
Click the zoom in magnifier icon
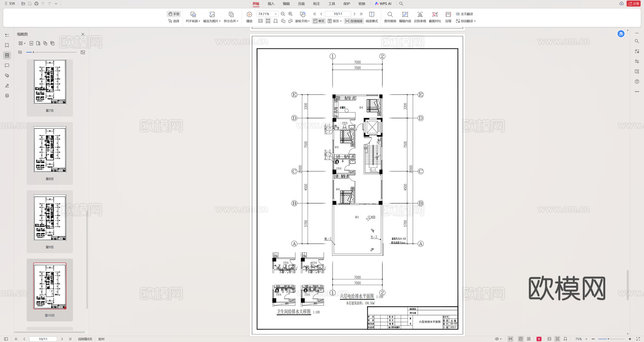pyautogui.click(x=291, y=14)
